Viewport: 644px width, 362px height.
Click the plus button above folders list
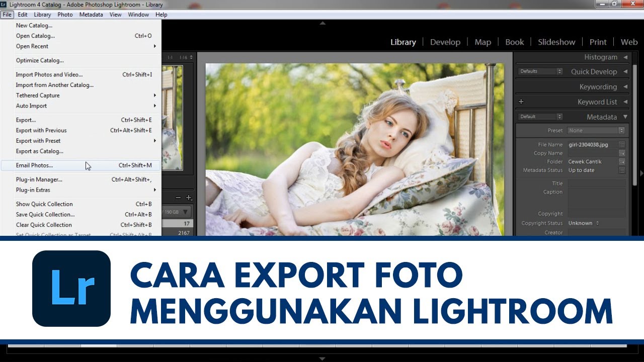[x=189, y=198]
